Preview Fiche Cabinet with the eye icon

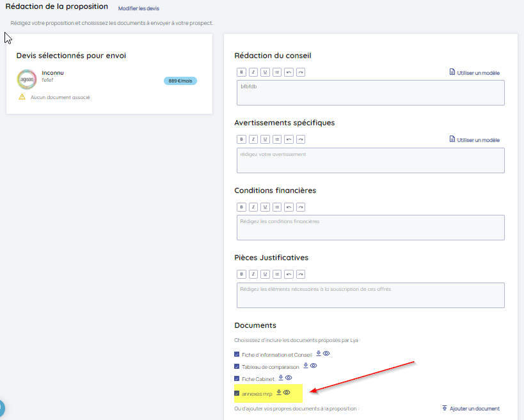[x=289, y=378]
